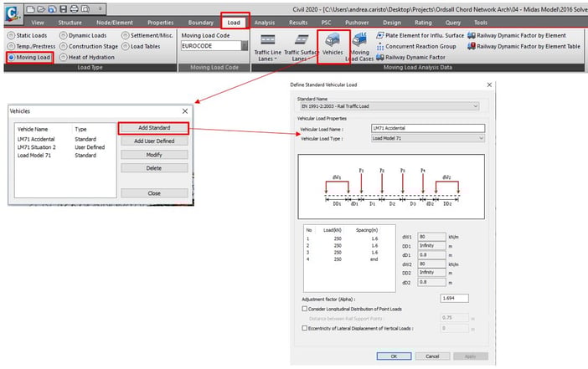
Task: Select Load Model 71 vehicle row
Action: tap(65, 155)
